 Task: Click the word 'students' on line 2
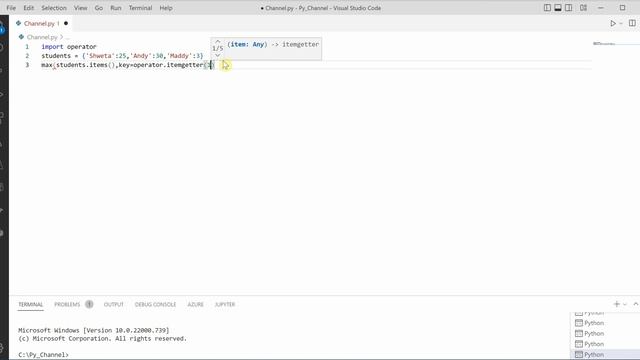tap(56, 56)
